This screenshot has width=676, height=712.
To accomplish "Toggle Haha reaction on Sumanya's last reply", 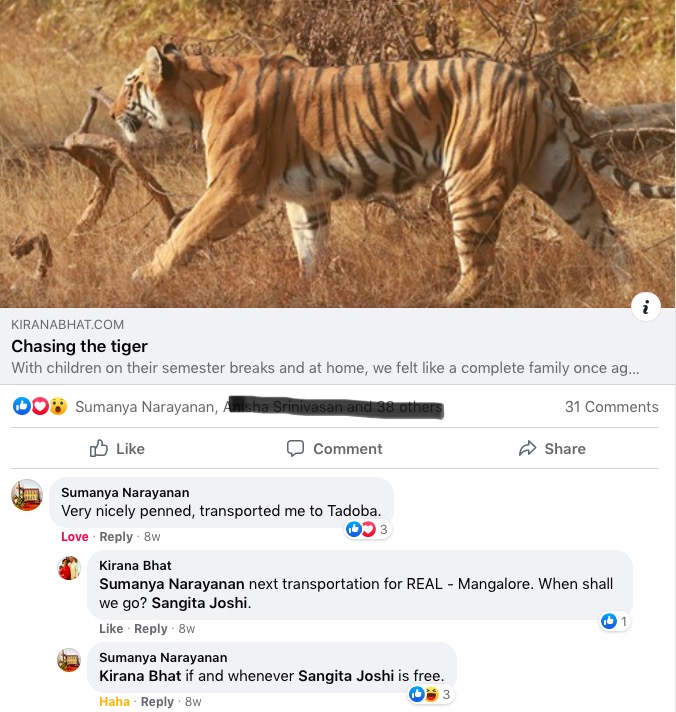I will [114, 702].
